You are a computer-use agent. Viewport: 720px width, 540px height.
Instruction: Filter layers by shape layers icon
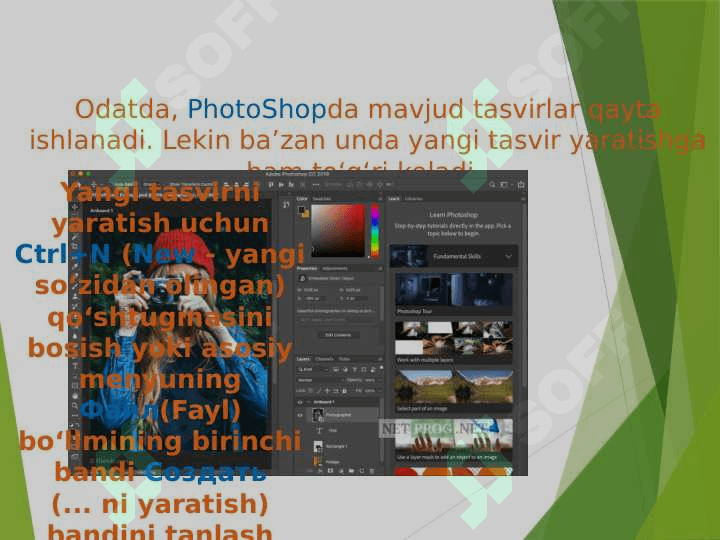[364, 369]
